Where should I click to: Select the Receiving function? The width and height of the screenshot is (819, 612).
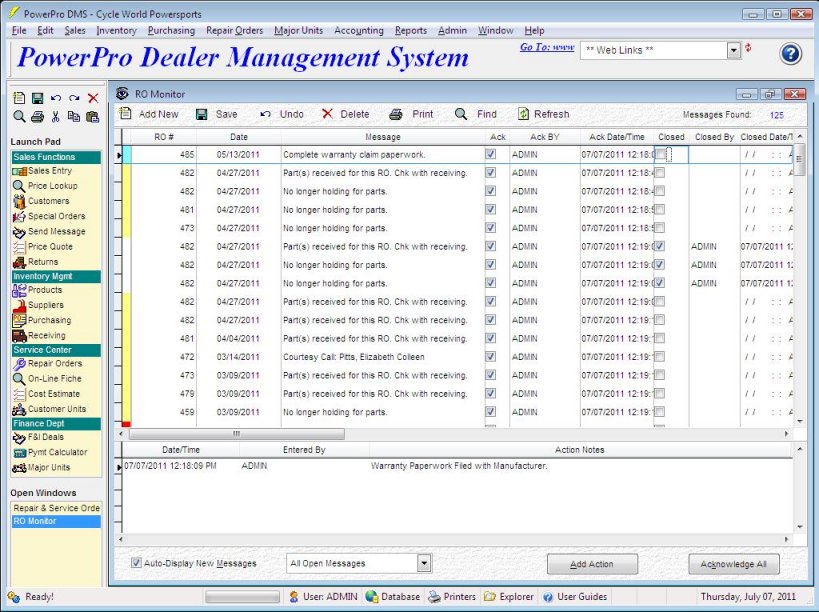48,334
